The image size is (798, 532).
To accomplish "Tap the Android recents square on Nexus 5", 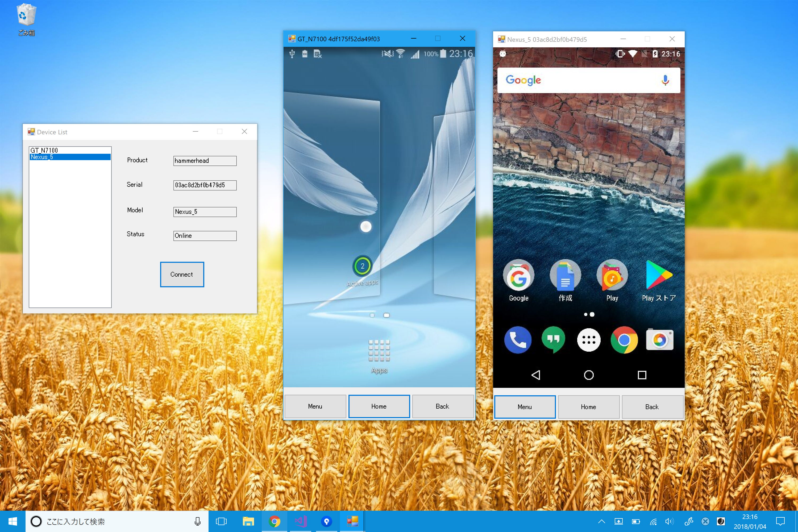I will tap(642, 375).
